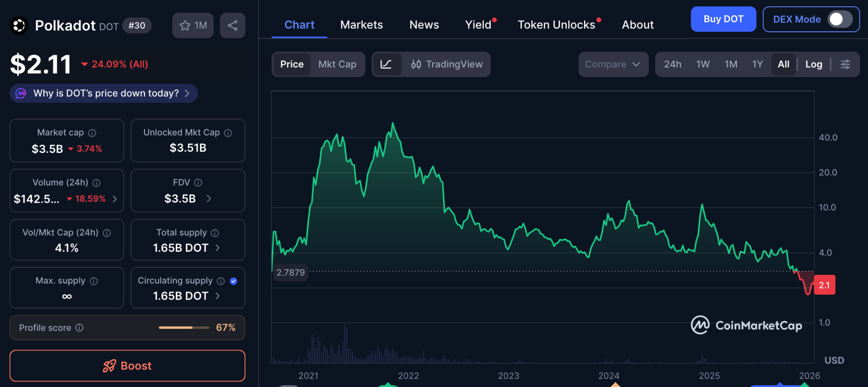Click the share icon button
Viewport: 868px width, 387px height.
click(232, 25)
